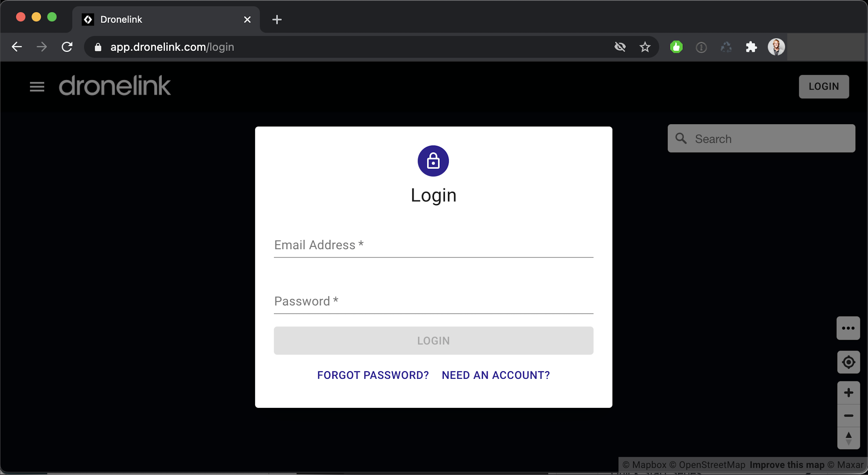Click FORGOT PASSWORD? link

(373, 375)
